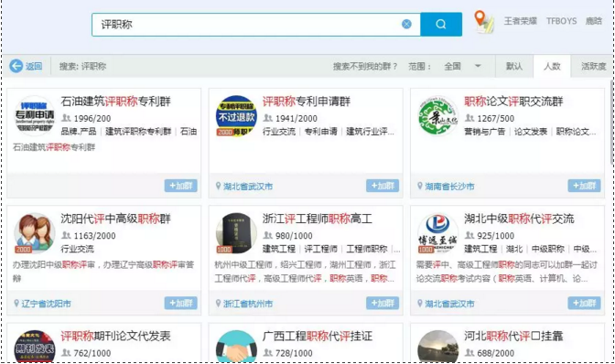Viewport: 615px width, 364px height.
Task: Open the map location icon
Action: pos(483,22)
